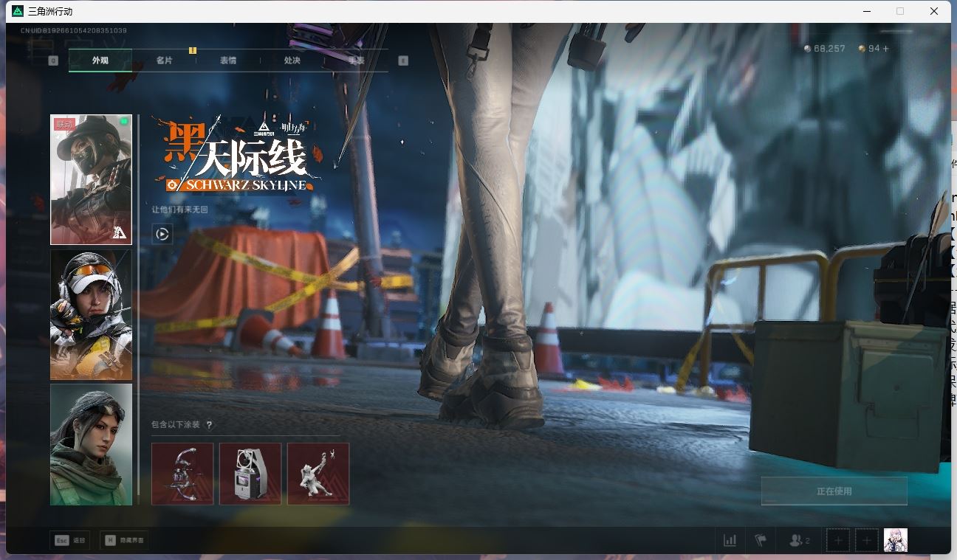Viewport: 957px width, 560px height.
Task: Click the left Q arrow to cycle tabs
Action: [52, 60]
